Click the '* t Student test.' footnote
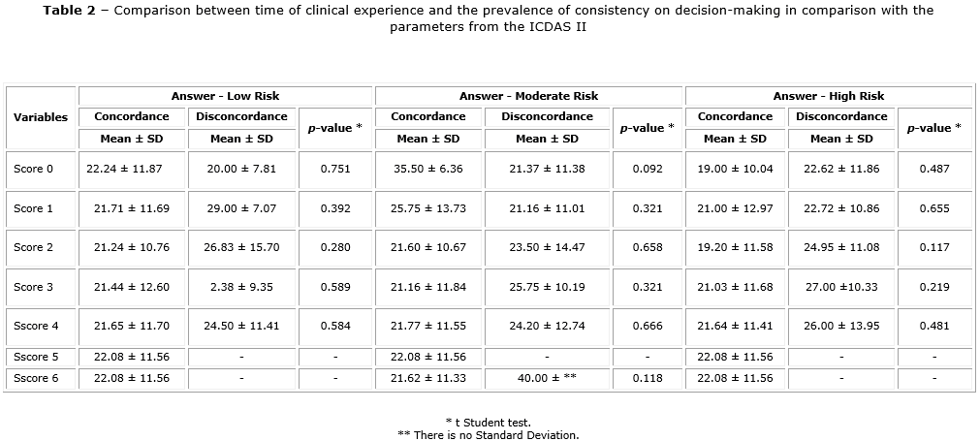Screen dimensions: 980x441 488,423
